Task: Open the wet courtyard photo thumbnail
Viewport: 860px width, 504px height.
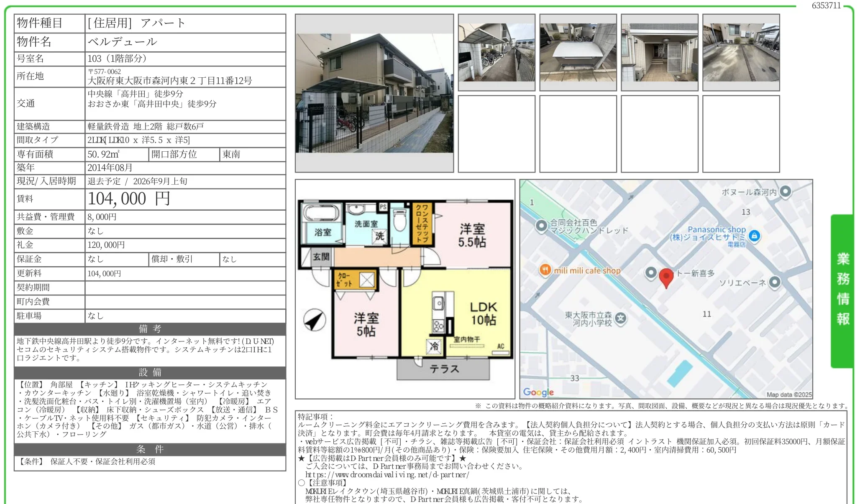Action: (741, 52)
